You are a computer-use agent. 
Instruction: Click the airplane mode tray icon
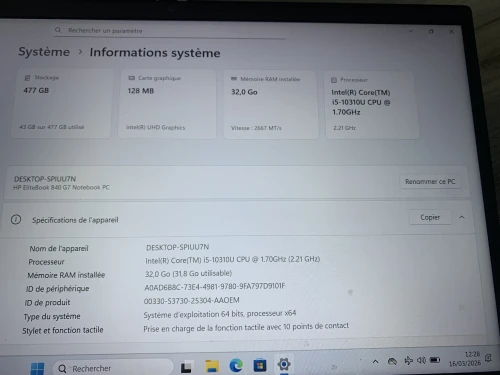pyautogui.click(x=408, y=360)
